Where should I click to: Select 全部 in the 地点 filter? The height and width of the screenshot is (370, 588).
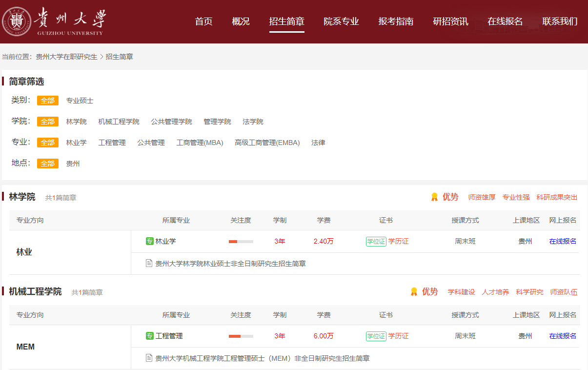point(48,164)
